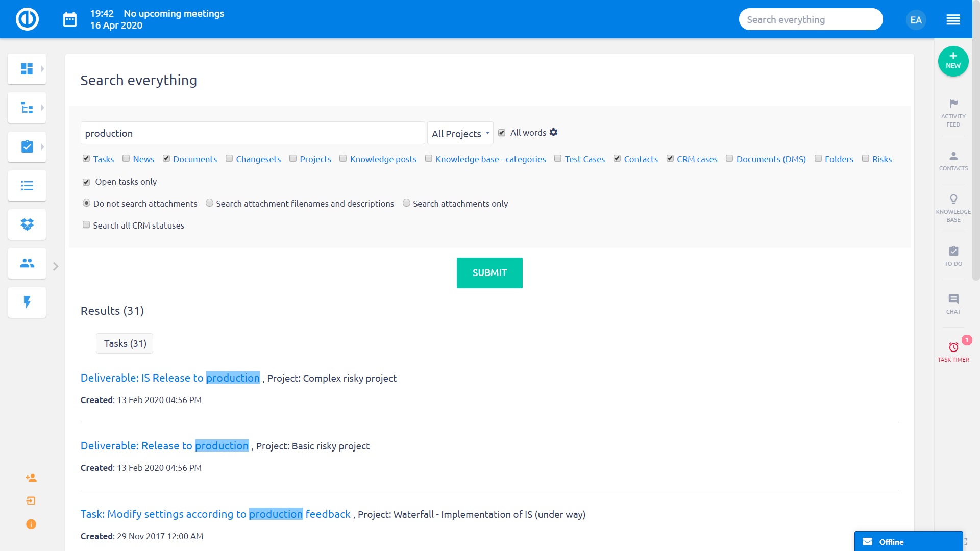Open the Offline chat widget

point(909,541)
